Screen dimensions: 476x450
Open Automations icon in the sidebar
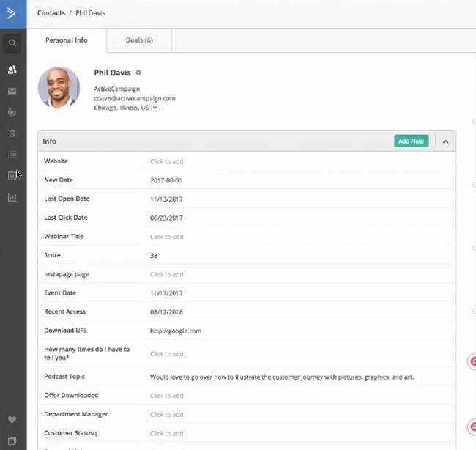click(12, 112)
